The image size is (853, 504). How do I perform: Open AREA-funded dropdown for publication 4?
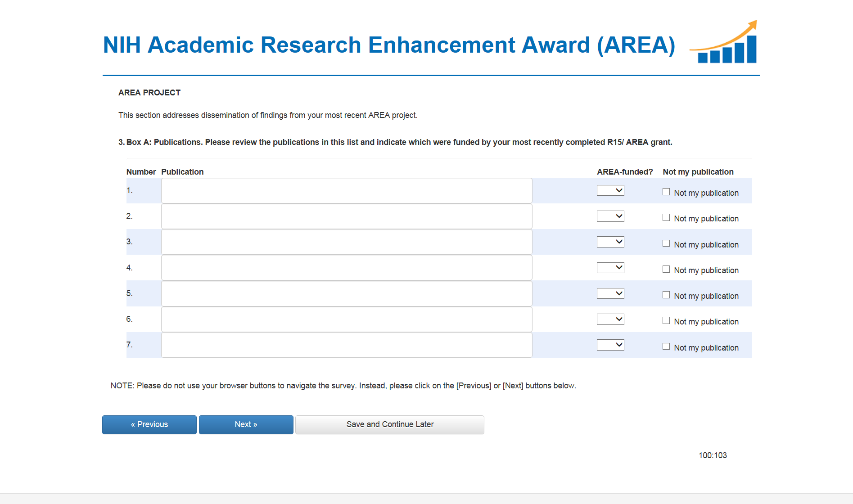tap(610, 268)
